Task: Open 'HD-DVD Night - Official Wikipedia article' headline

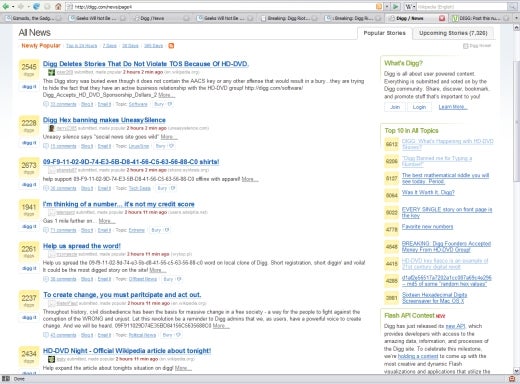Action: 127,351
